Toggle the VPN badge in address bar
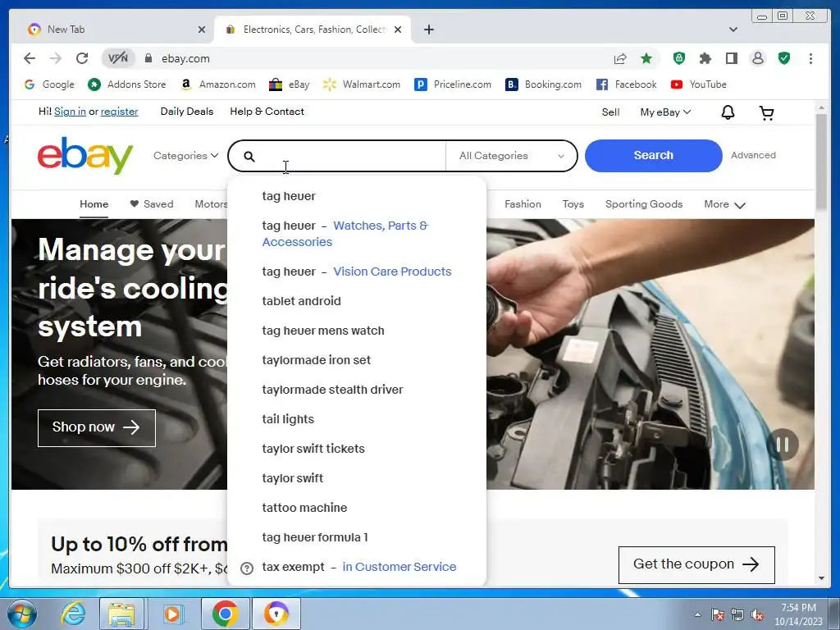Image resolution: width=840 pixels, height=630 pixels. [118, 58]
